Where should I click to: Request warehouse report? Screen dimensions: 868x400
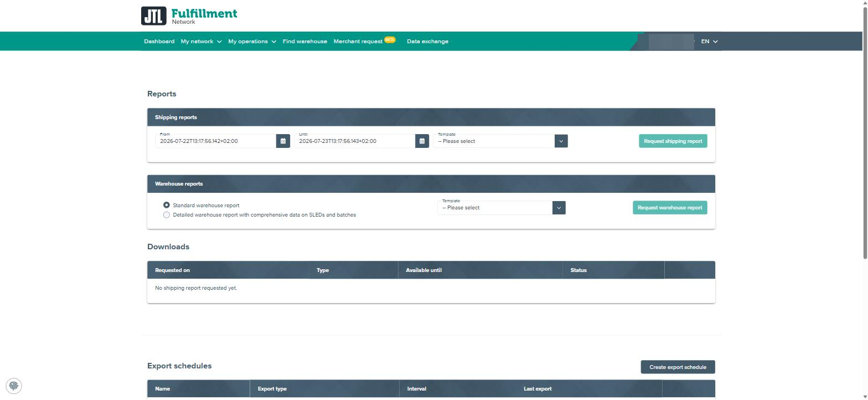670,208
